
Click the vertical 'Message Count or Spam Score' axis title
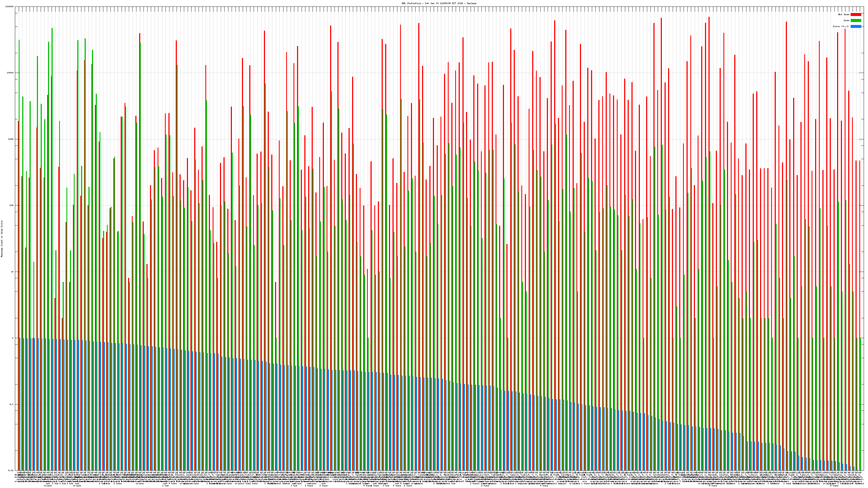point(2,239)
